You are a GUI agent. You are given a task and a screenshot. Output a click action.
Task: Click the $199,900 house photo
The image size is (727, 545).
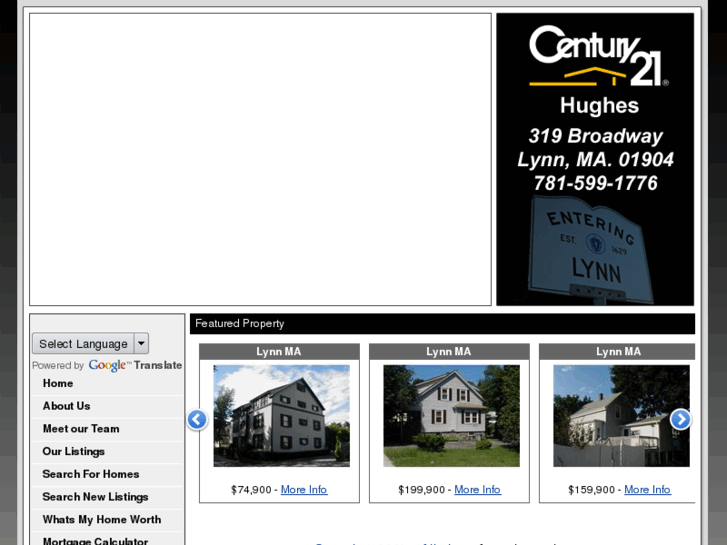pos(452,416)
